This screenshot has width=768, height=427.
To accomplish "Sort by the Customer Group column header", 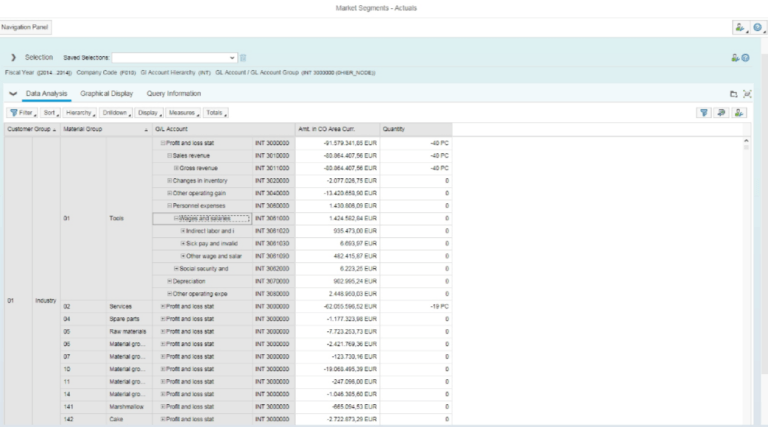I will click(30, 129).
